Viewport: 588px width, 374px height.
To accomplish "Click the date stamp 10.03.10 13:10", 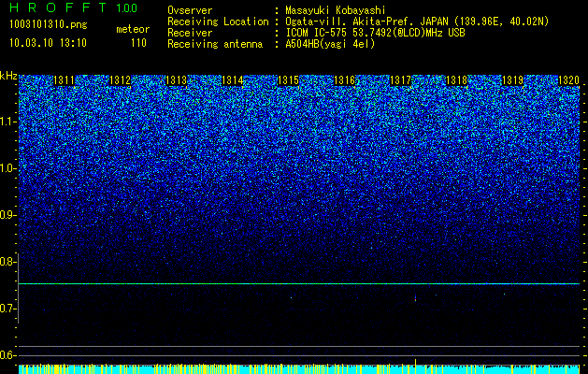I will [x=48, y=43].
